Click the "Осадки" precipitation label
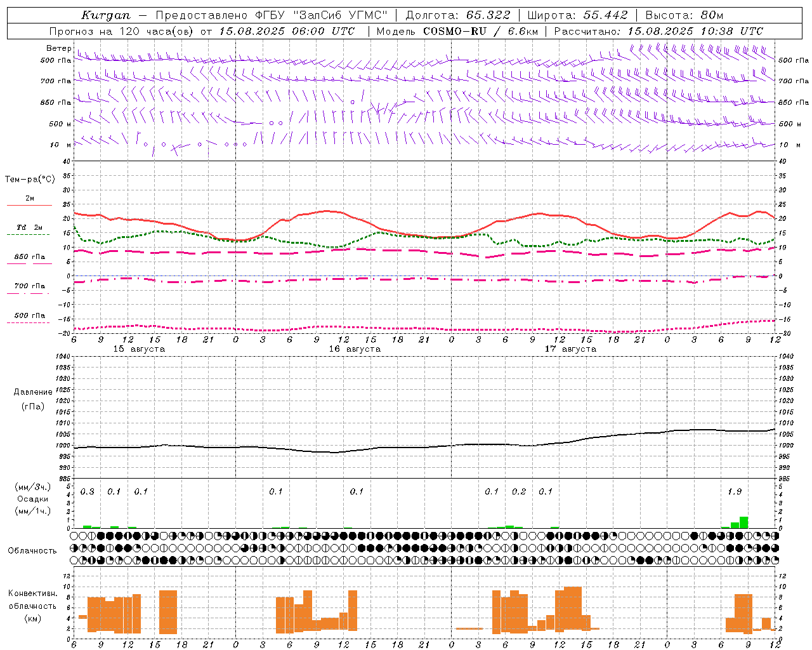 click(32, 499)
